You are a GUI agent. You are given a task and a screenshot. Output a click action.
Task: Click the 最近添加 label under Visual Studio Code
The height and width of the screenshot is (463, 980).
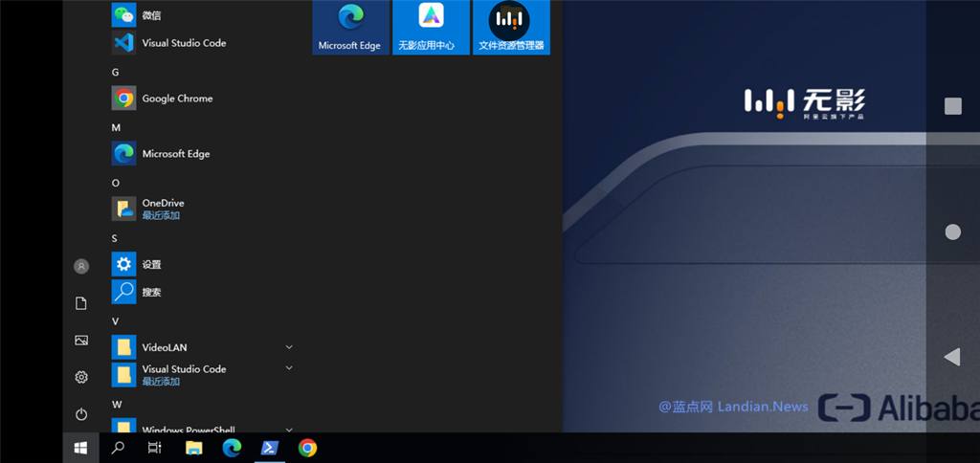[x=161, y=382]
